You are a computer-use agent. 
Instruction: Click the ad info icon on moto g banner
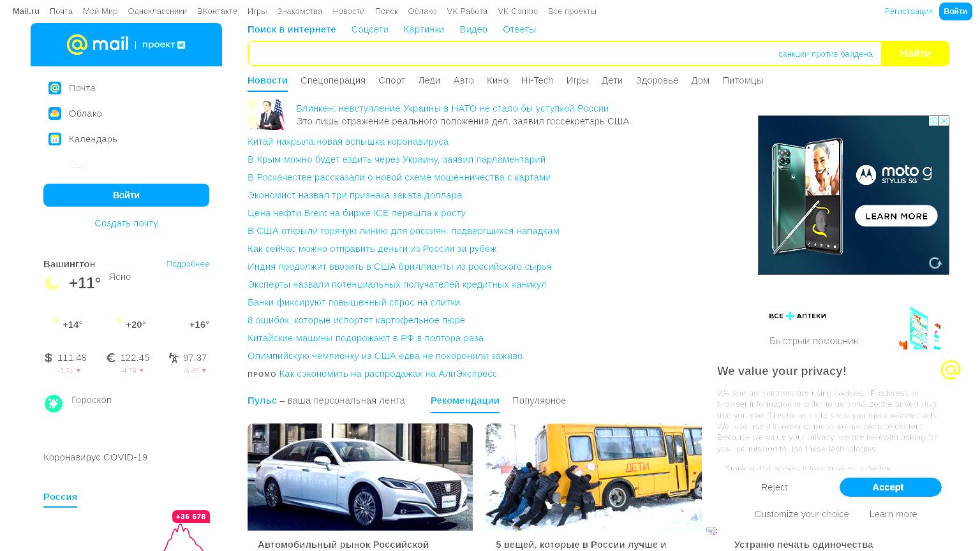point(933,121)
